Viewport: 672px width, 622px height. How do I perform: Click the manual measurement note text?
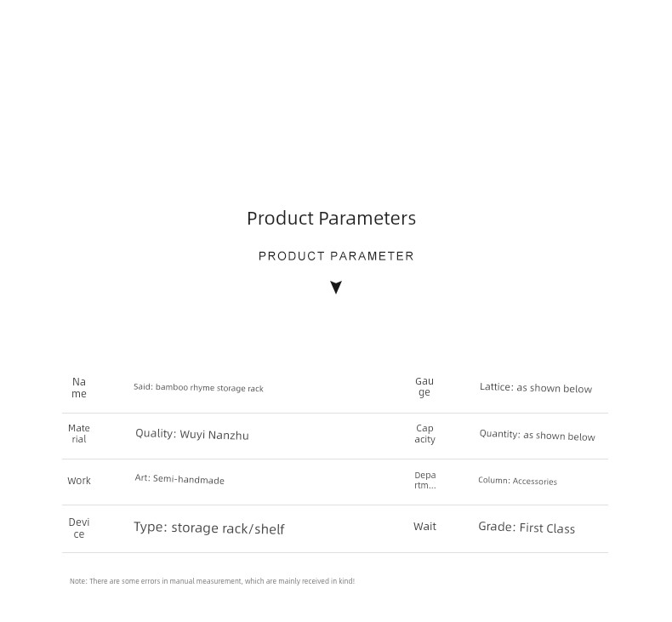(x=212, y=581)
